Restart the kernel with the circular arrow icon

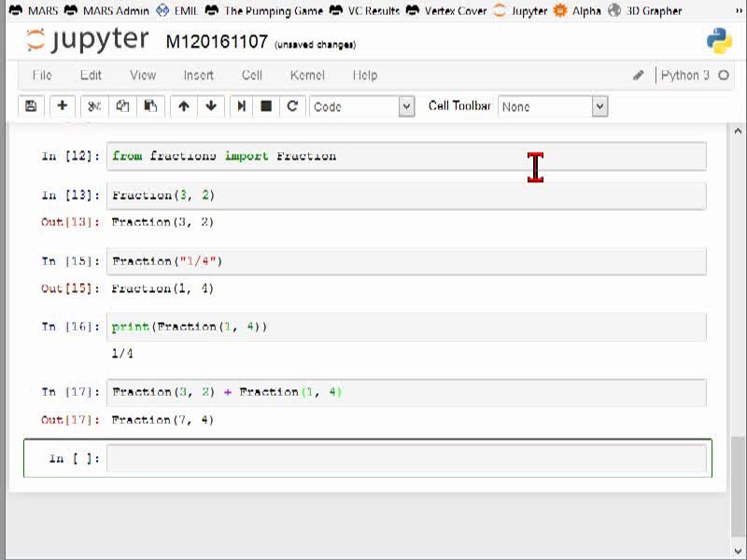[292, 106]
